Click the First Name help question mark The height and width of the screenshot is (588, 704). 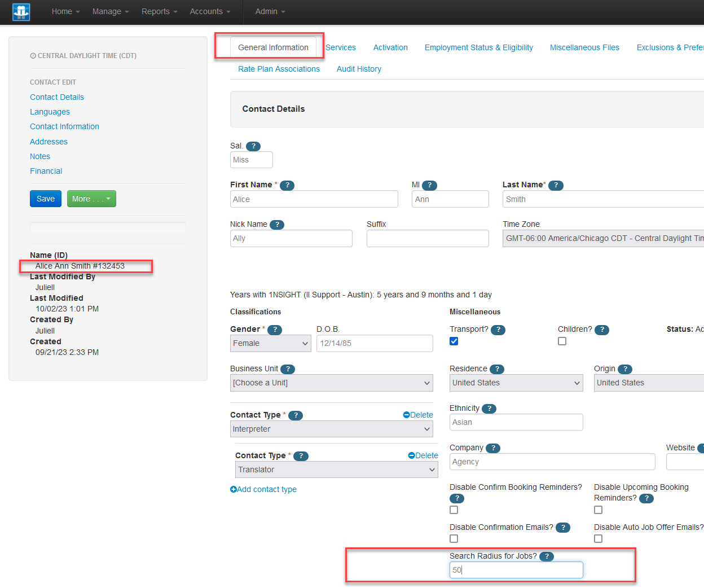tap(287, 185)
